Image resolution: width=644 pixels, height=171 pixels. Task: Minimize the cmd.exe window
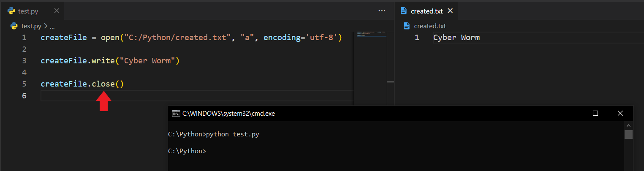[x=571, y=113]
